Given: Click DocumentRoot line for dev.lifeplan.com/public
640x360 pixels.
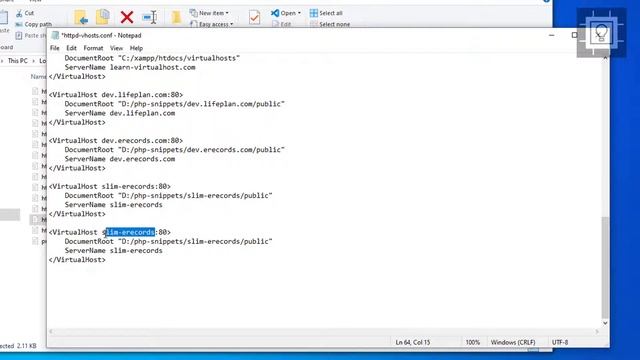Looking at the screenshot, I should point(174,104).
